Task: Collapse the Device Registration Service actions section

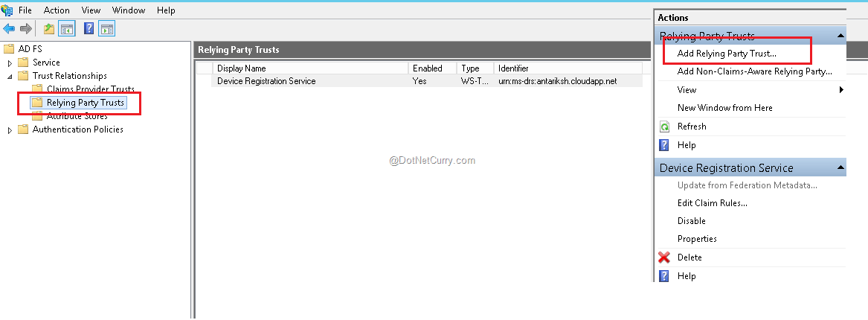Action: point(840,167)
